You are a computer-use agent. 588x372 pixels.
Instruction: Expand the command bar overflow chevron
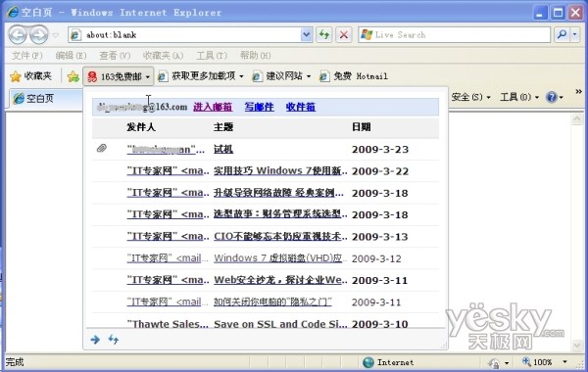(578, 92)
